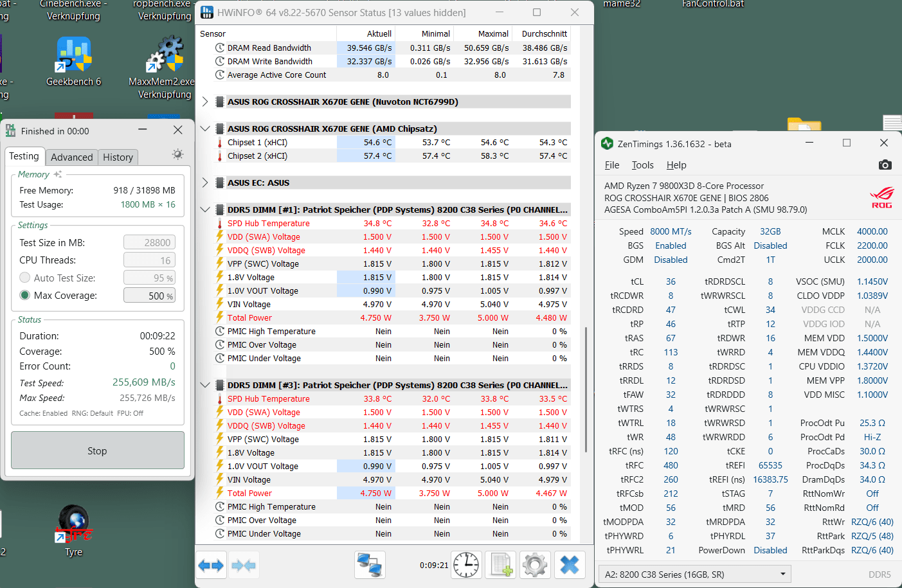Screen dimensions: 902x588
Task: Take a screenshot with ZenTimings camera icon
Action: pos(885,165)
